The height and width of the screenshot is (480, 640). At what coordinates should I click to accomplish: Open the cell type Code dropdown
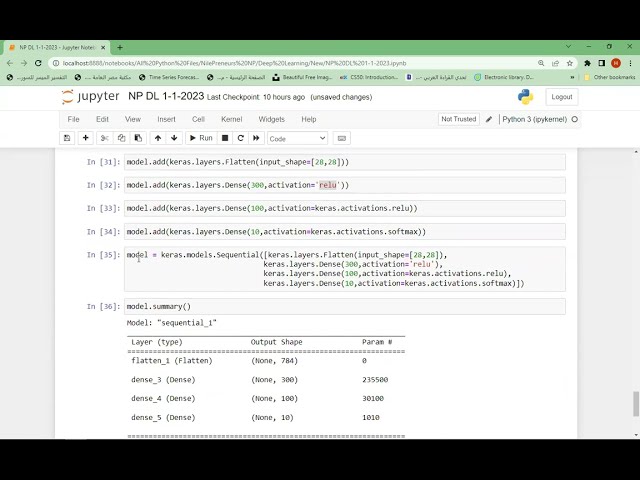coord(298,139)
